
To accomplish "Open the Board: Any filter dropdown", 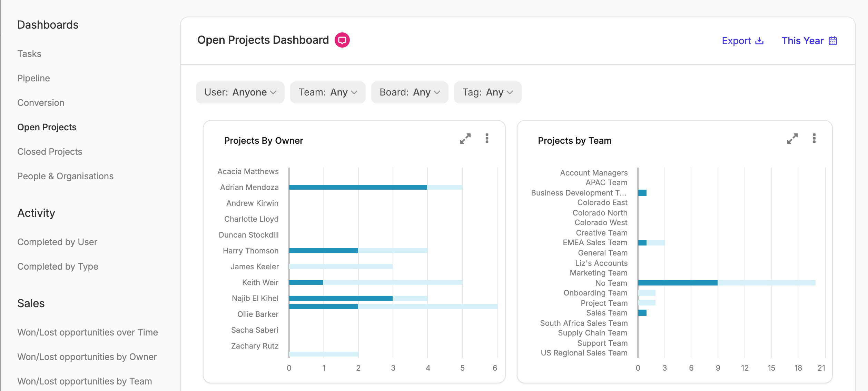I will click(x=410, y=92).
